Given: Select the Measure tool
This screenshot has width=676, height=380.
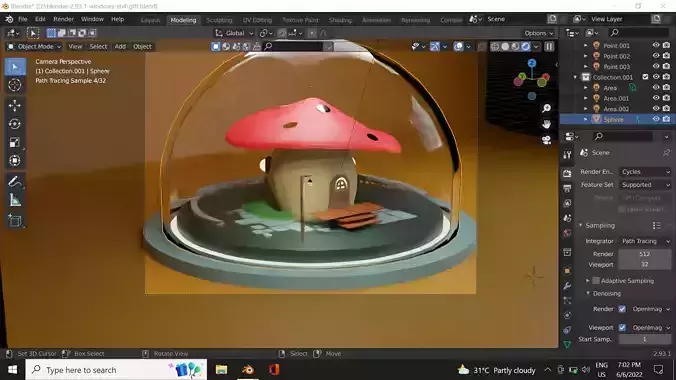Looking at the screenshot, I should [x=15, y=200].
